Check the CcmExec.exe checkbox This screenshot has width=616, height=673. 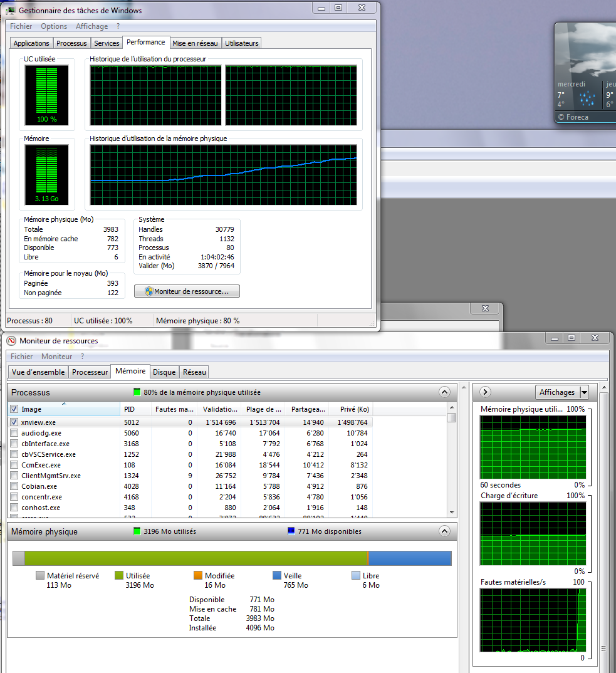(x=14, y=465)
